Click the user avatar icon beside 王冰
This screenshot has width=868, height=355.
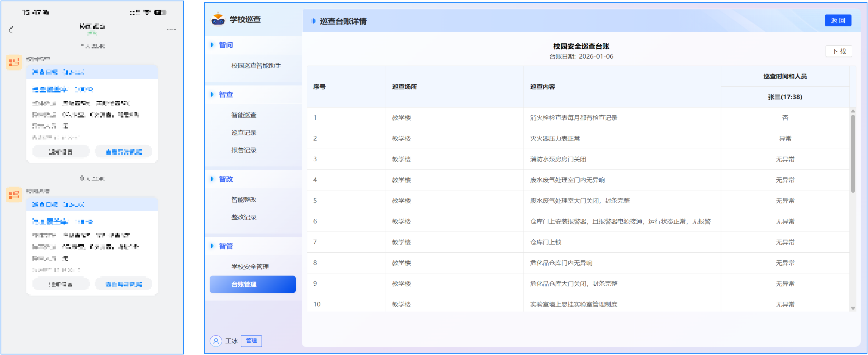pyautogui.click(x=216, y=341)
